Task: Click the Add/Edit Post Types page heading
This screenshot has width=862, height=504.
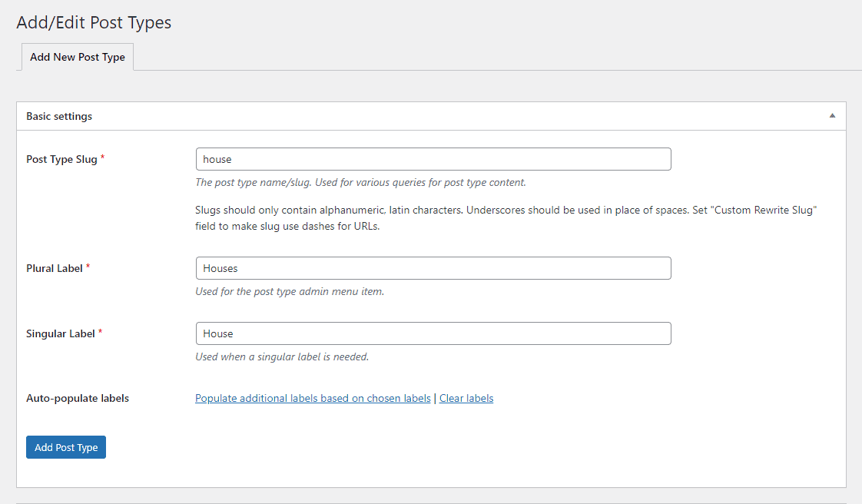Action: point(94,23)
